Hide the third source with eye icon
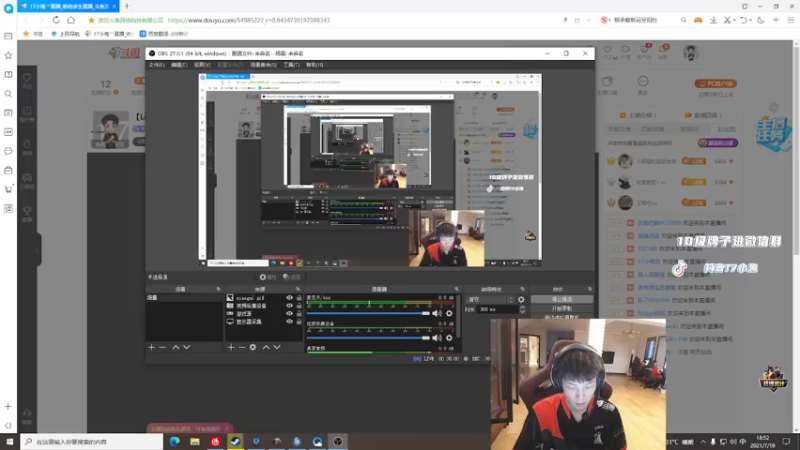Screen dimensions: 800x450 [x=289, y=314]
